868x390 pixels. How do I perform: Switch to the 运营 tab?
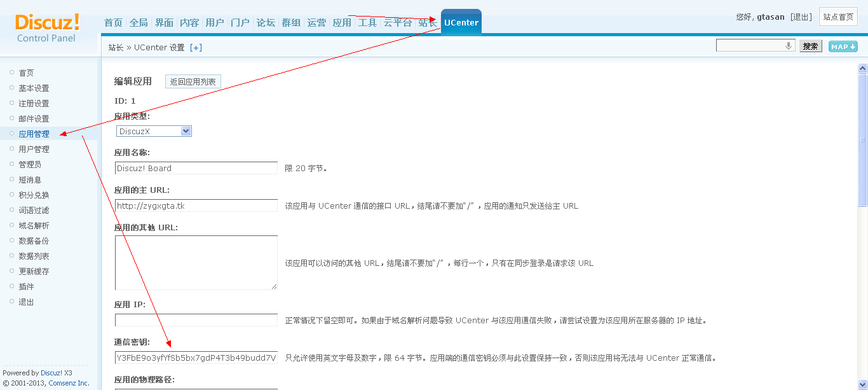tap(316, 22)
